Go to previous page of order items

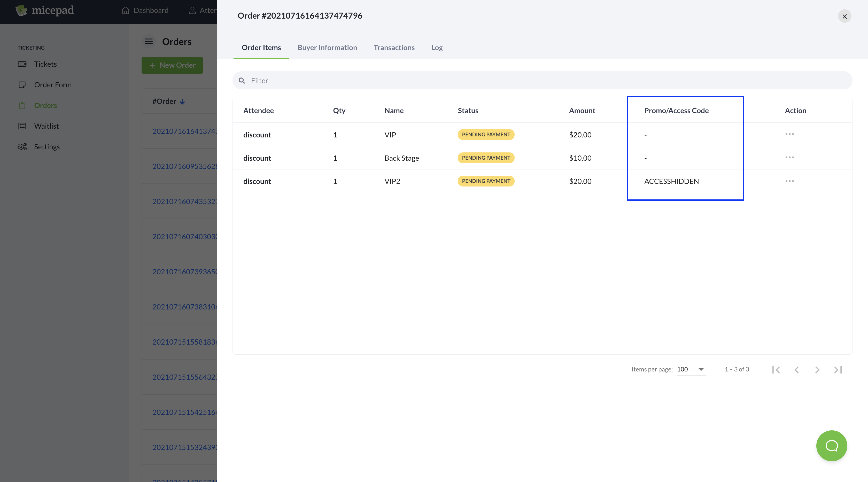coord(796,369)
